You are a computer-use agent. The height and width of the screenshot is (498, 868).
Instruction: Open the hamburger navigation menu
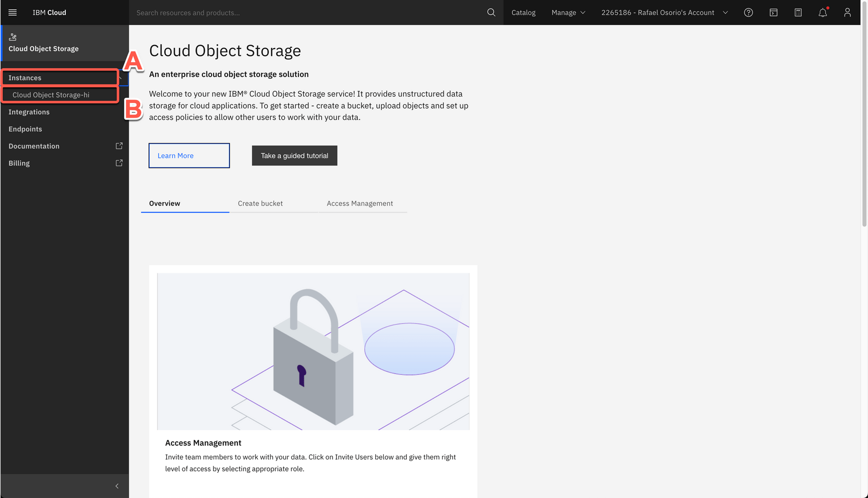pos(13,13)
